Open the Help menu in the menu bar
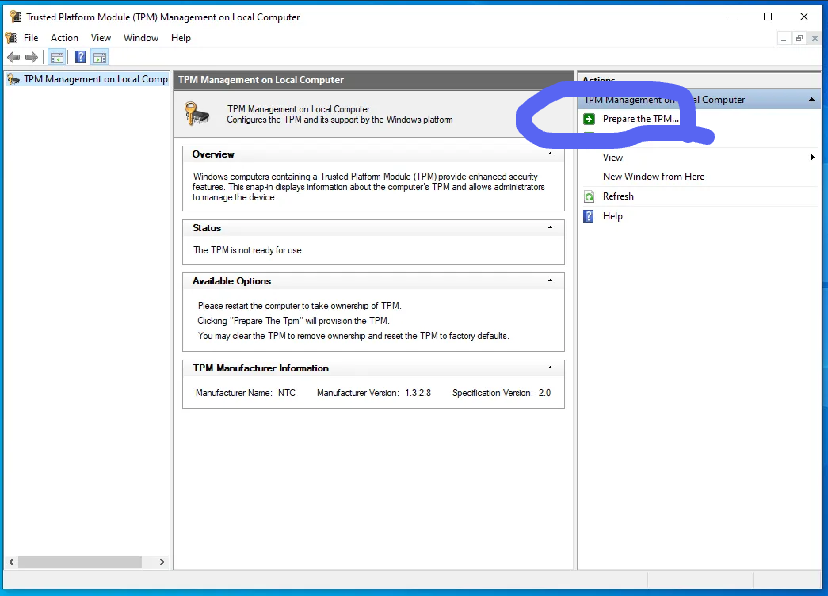828x596 pixels. click(181, 38)
